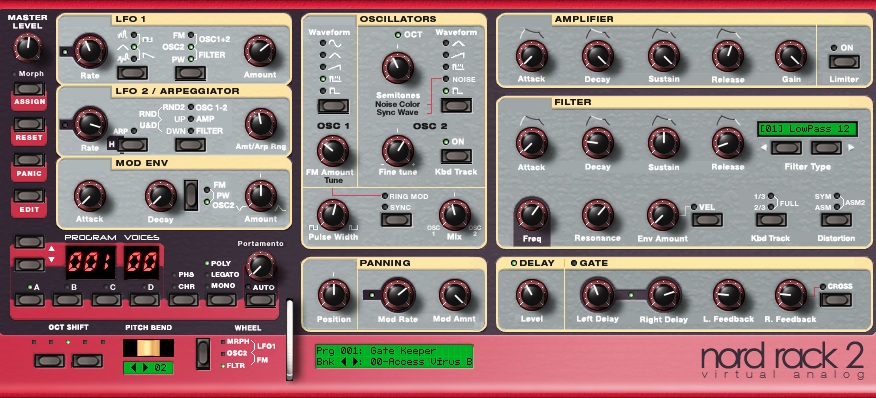Click the Amplifier Attack knob
This screenshot has height=398, width=876.
[x=531, y=56]
